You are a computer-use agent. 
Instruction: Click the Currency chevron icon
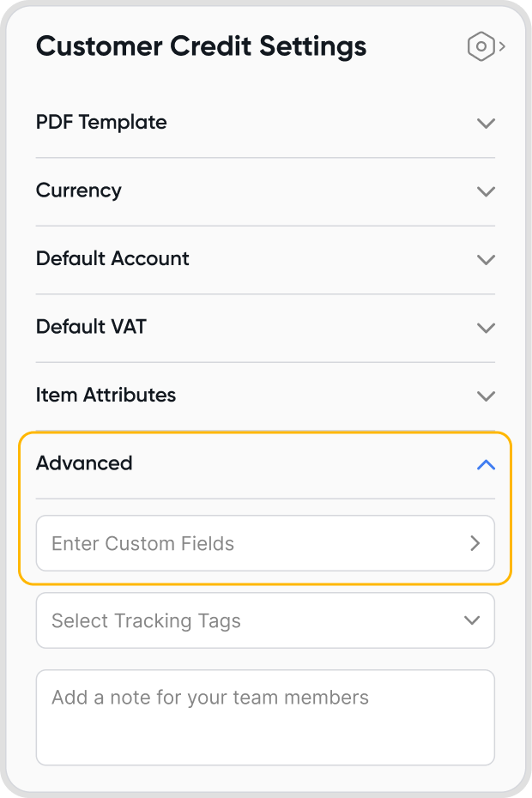pos(486,191)
